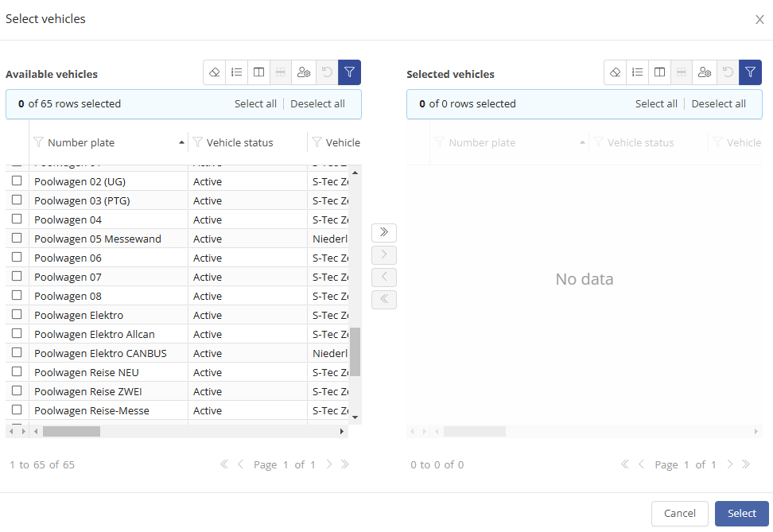
Task: Click the Available vehicles horizontal scrollbar thumb
Action: pos(72,431)
